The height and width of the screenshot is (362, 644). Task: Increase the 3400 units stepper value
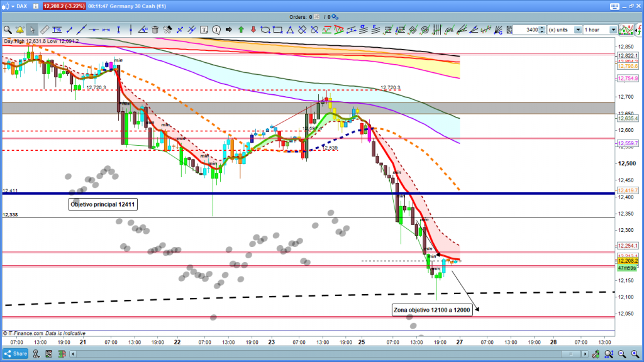click(542, 28)
